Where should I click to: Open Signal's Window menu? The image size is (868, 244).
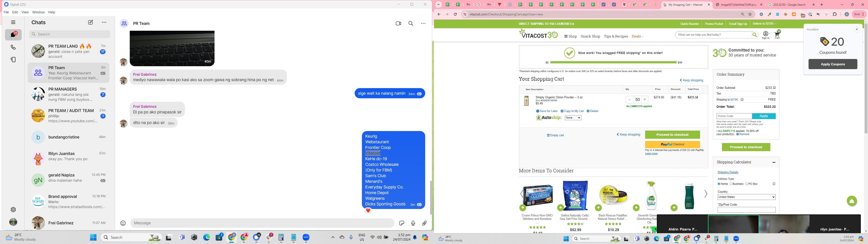coord(38,12)
